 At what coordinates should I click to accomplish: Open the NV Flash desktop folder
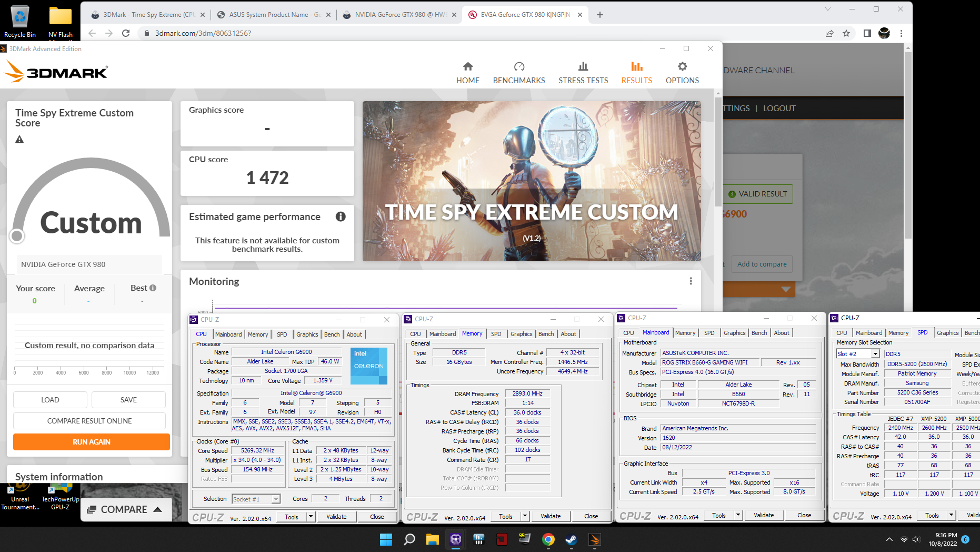[x=61, y=22]
